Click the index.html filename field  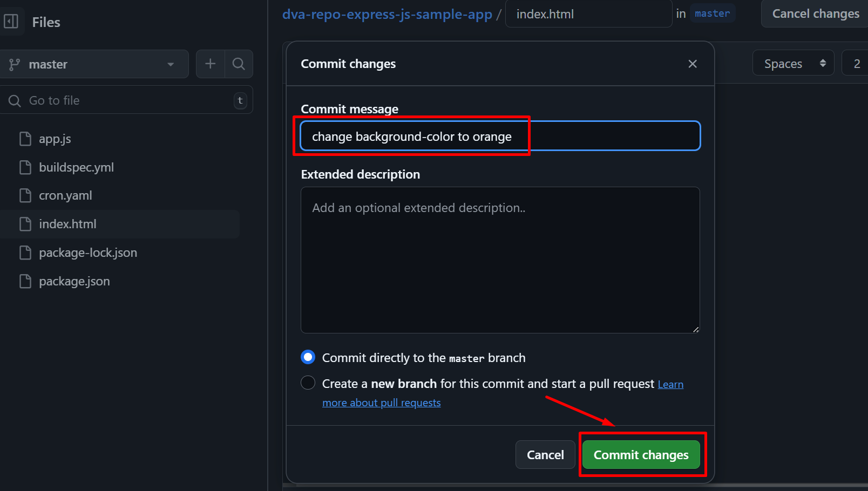tap(587, 15)
